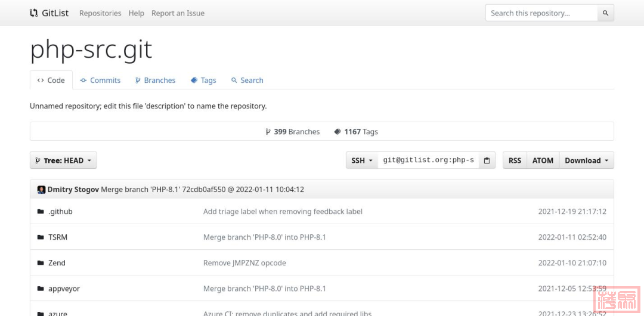
Task: Open the Repositories menu link
Action: pos(100,13)
